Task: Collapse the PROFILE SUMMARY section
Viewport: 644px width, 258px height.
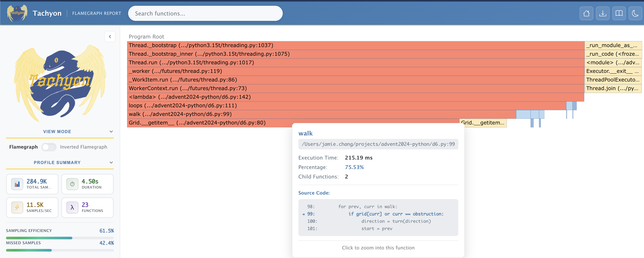Action: [111, 162]
